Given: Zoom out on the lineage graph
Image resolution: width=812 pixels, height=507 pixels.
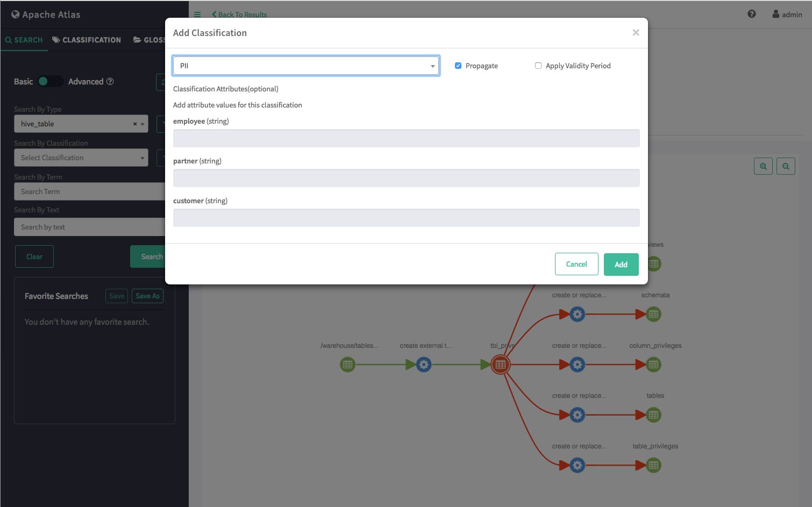Looking at the screenshot, I should tap(786, 166).
